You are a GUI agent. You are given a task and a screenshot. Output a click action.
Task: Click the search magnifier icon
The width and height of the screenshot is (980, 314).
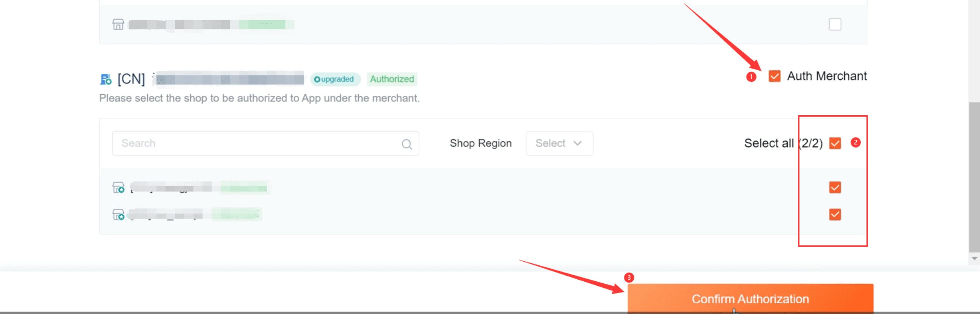coord(407,144)
